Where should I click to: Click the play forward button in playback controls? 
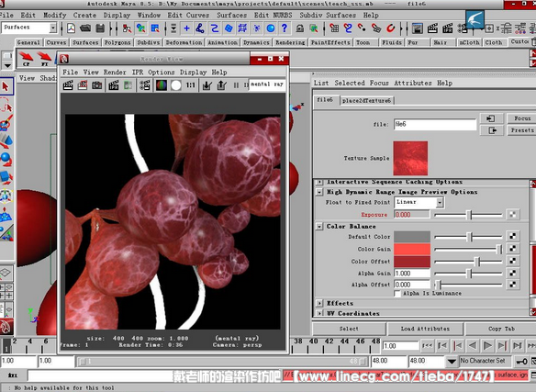point(487,346)
